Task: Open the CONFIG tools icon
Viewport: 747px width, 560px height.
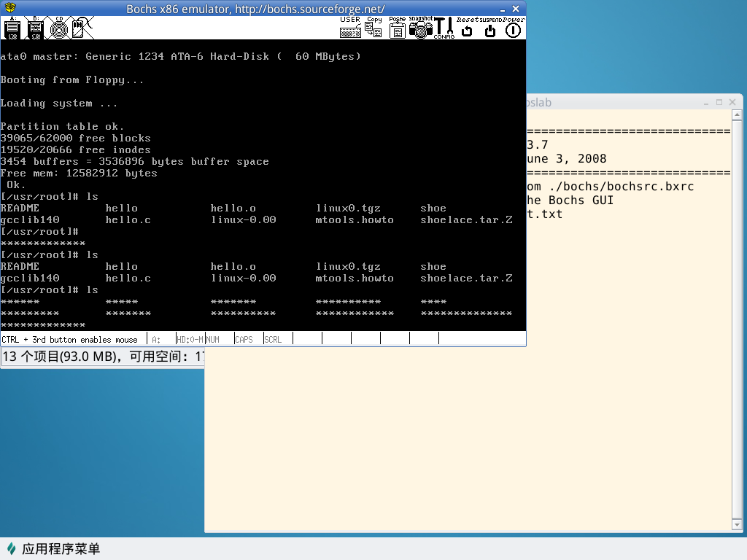Action: pyautogui.click(x=444, y=28)
